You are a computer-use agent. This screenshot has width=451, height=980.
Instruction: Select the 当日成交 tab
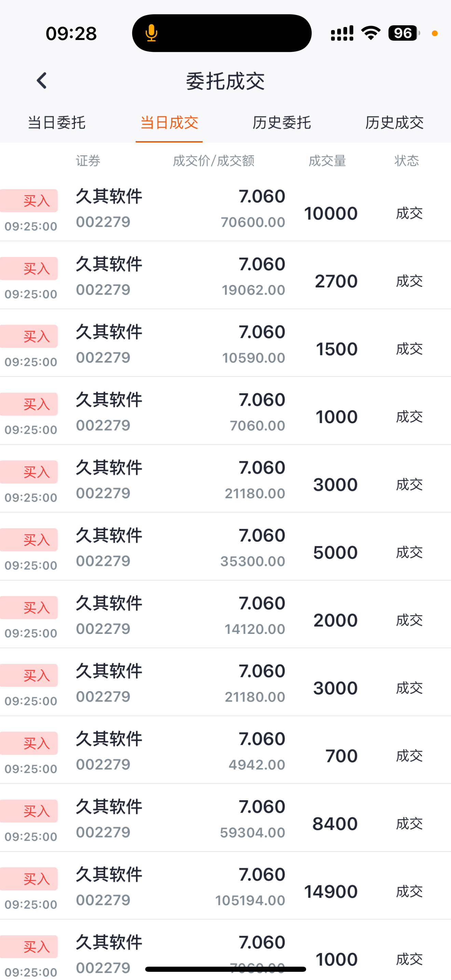[x=169, y=122]
